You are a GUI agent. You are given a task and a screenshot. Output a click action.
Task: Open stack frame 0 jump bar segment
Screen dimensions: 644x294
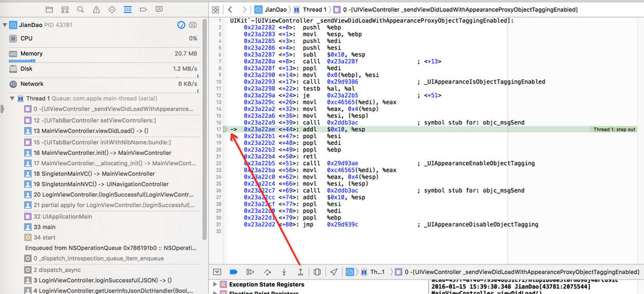coord(457,9)
